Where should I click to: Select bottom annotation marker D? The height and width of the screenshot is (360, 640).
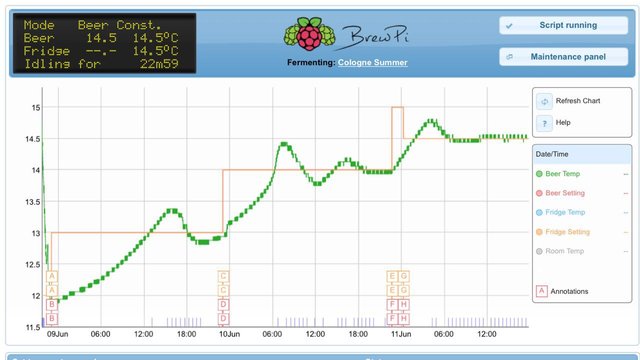click(x=223, y=319)
